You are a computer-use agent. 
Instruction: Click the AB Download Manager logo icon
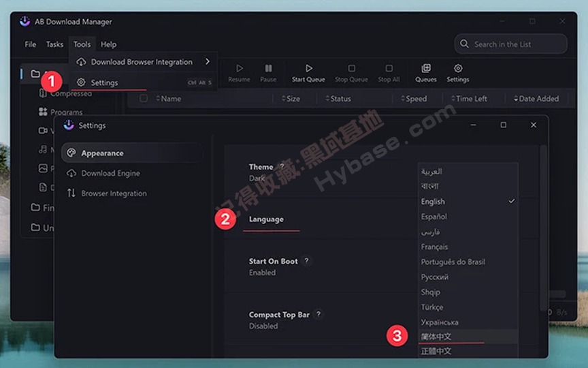click(x=24, y=21)
